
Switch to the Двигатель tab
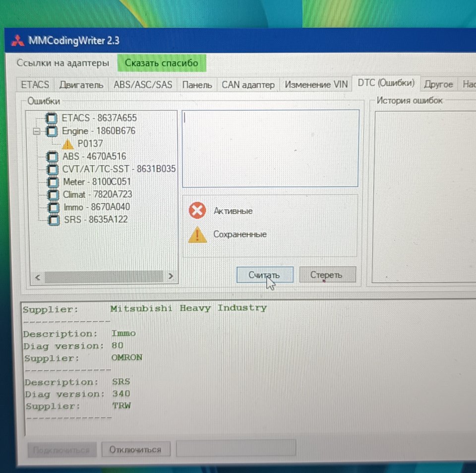pyautogui.click(x=81, y=85)
